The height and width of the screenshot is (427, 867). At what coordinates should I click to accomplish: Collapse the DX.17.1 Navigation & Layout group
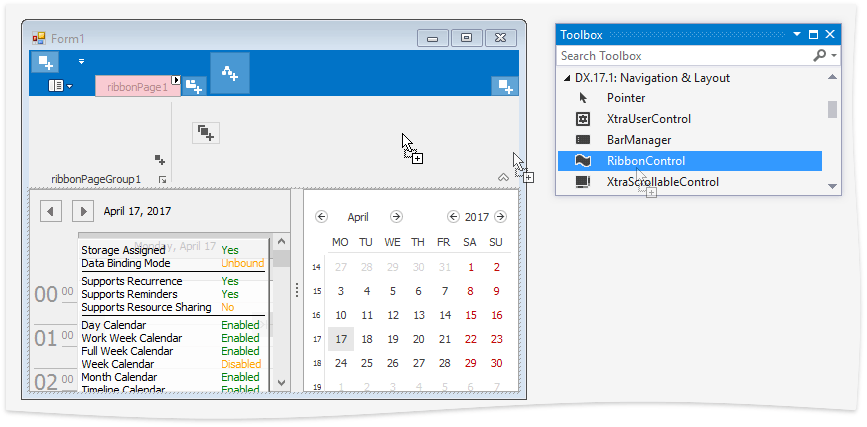click(x=567, y=78)
